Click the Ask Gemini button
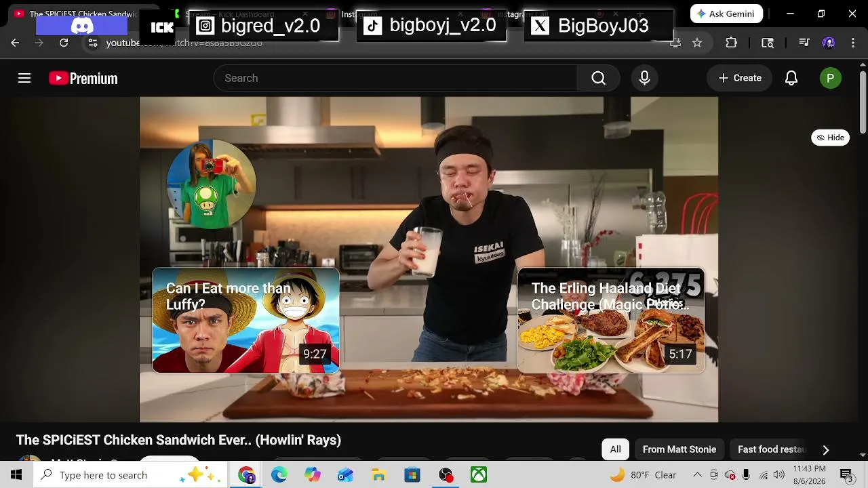 726,14
